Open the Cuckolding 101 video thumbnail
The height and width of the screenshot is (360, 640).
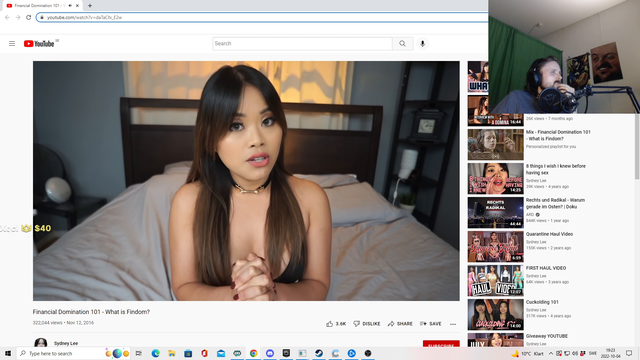496,314
